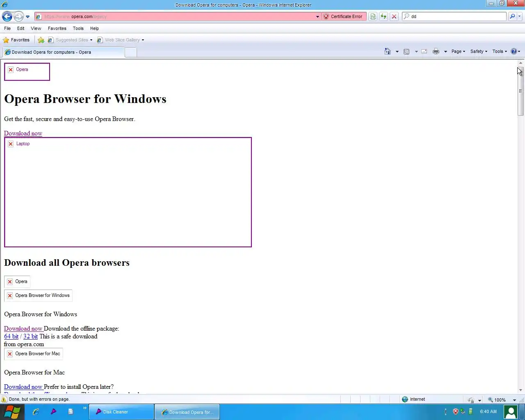
Task: Open the Tools menu in the menu bar
Action: click(x=78, y=28)
